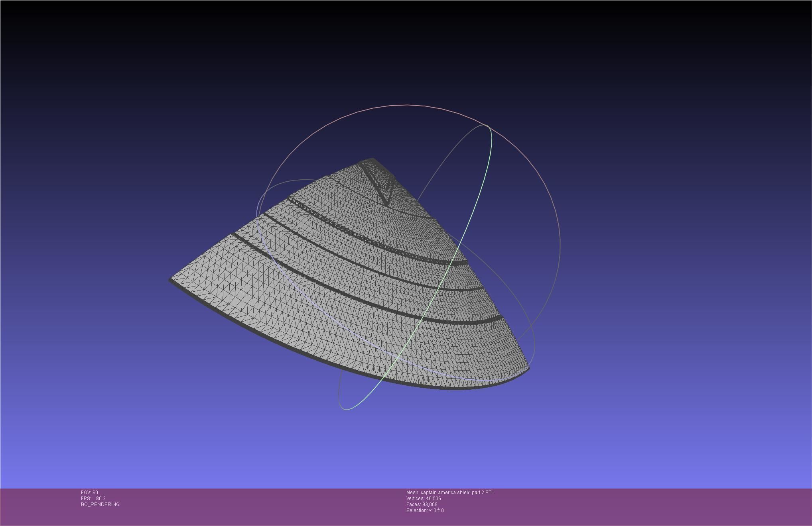Click the 'FPS: 86.2' readout
This screenshot has height=526, width=812.
[93, 499]
